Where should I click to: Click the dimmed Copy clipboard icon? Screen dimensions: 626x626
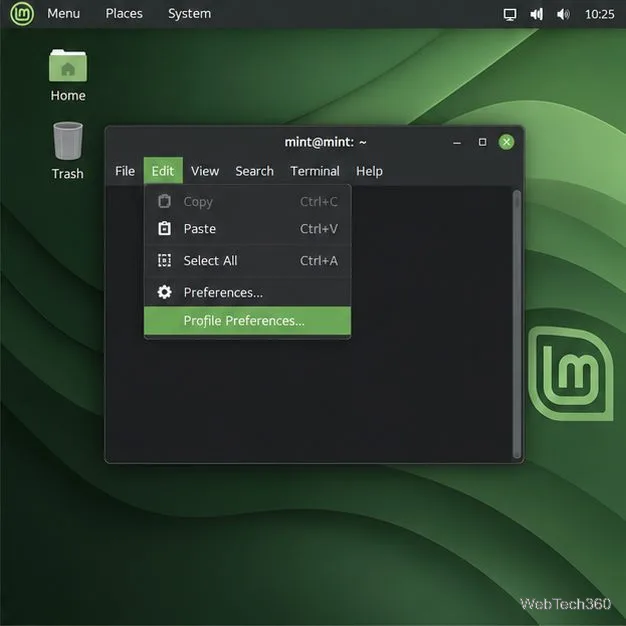pyautogui.click(x=164, y=201)
